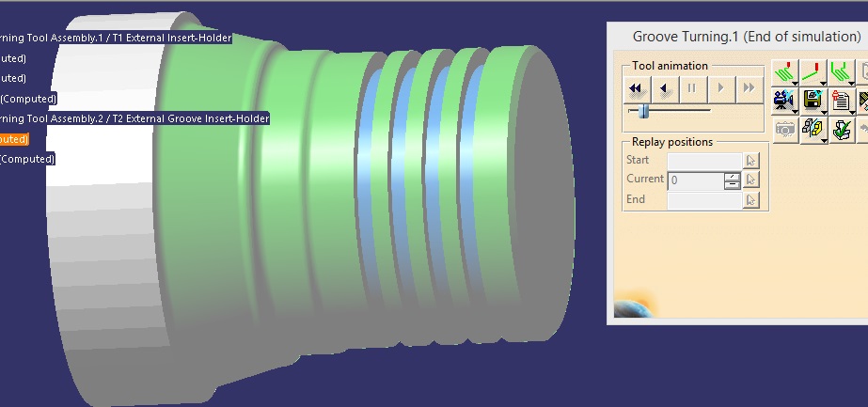The image size is (868, 407).
Task: Click the tool animation speed slider handle
Action: coord(643,111)
